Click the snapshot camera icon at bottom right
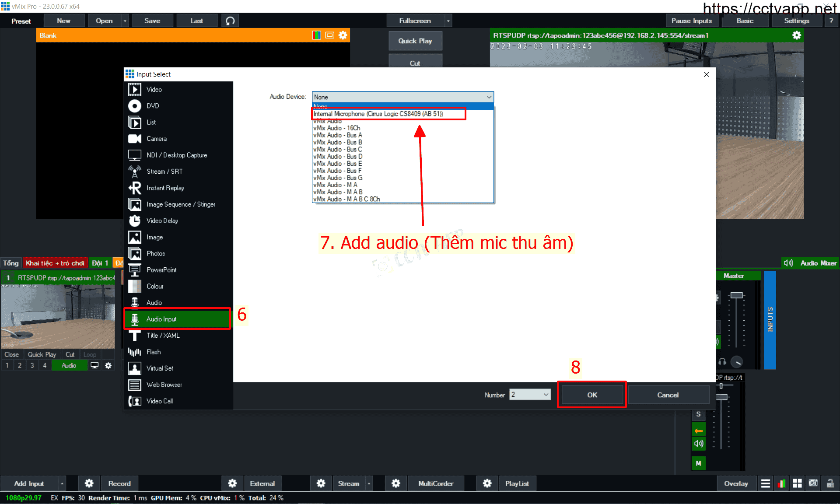The height and width of the screenshot is (504, 840). pyautogui.click(x=813, y=483)
